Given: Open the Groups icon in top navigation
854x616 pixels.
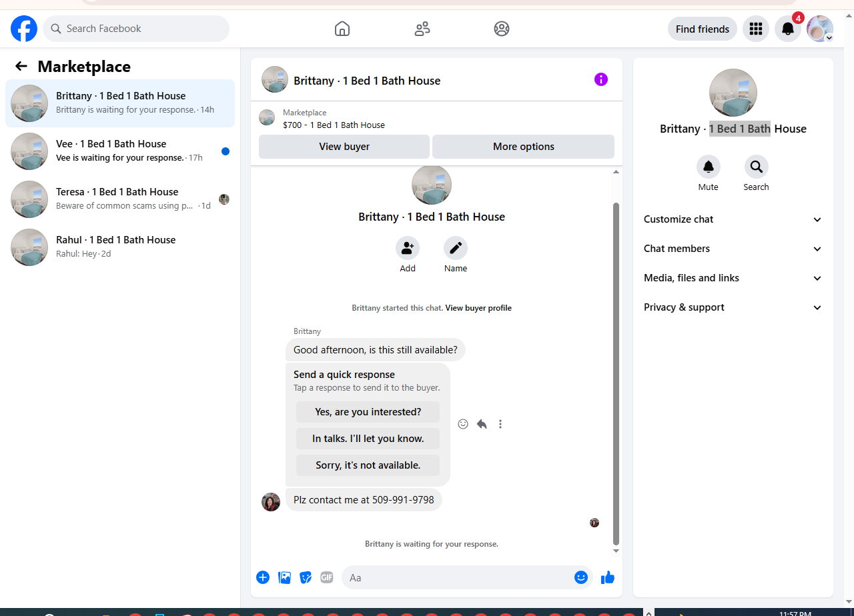Looking at the screenshot, I should pos(502,29).
